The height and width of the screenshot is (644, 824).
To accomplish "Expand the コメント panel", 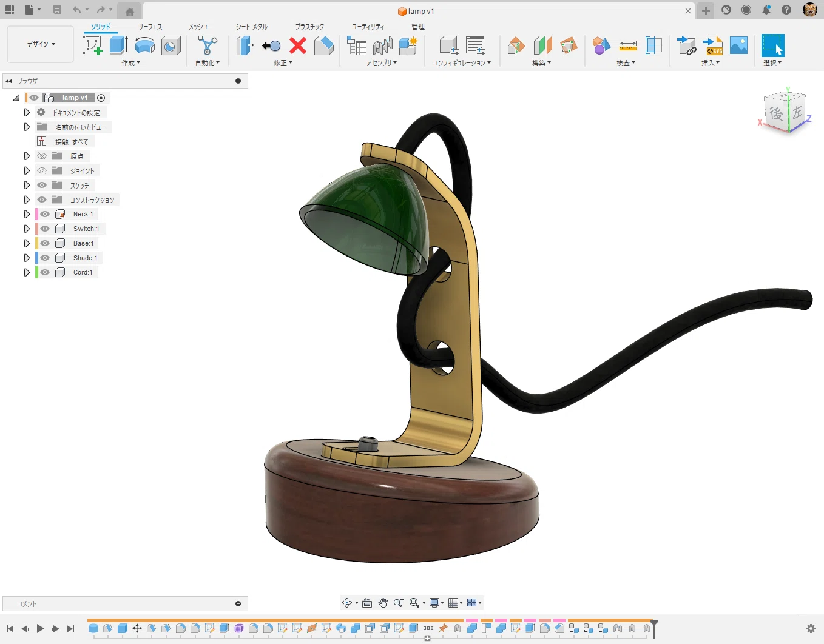I will click(x=238, y=604).
